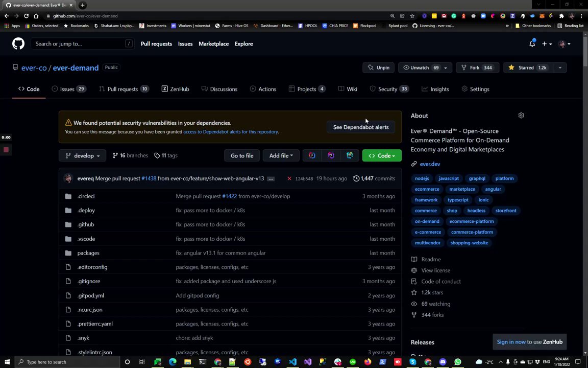
Task: Click the GitHub logo icon
Action: [x=18, y=43]
